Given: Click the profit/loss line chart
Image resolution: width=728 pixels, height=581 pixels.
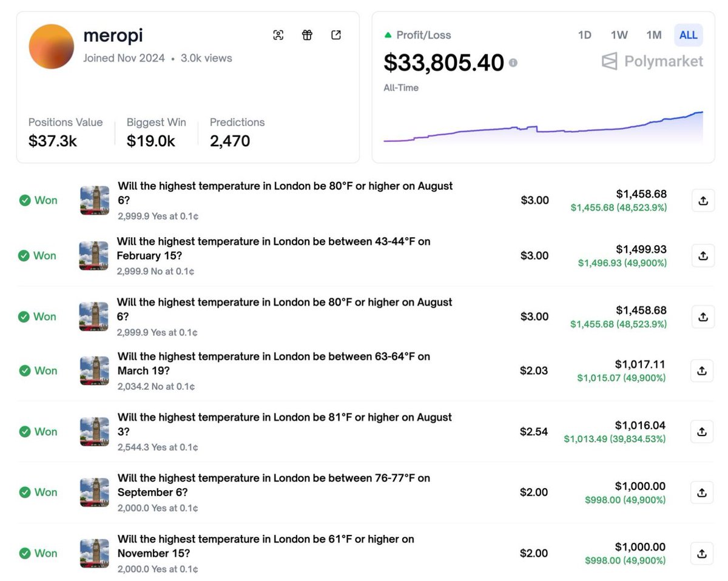Looking at the screenshot, I should 544,127.
